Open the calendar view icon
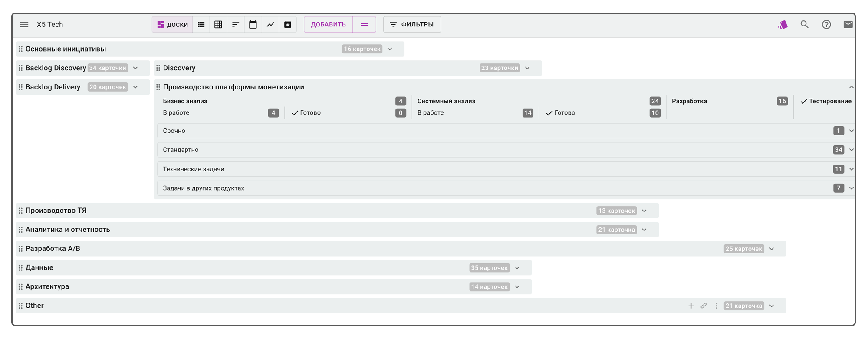 [x=253, y=25]
